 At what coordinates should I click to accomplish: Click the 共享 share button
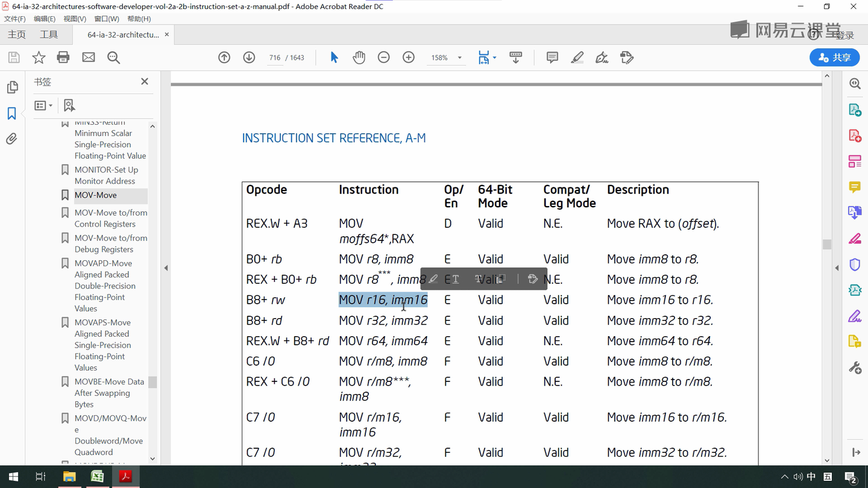coord(834,57)
